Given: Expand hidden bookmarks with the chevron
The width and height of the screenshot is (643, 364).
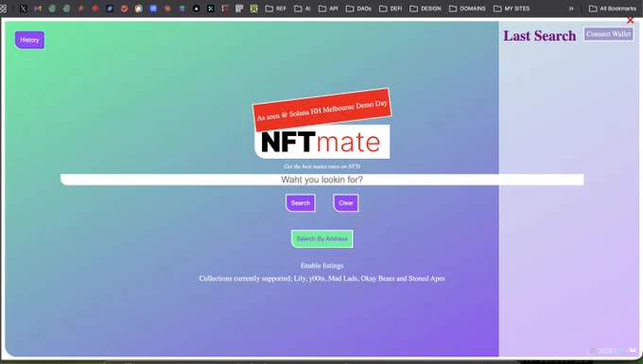Looking at the screenshot, I should (571, 9).
